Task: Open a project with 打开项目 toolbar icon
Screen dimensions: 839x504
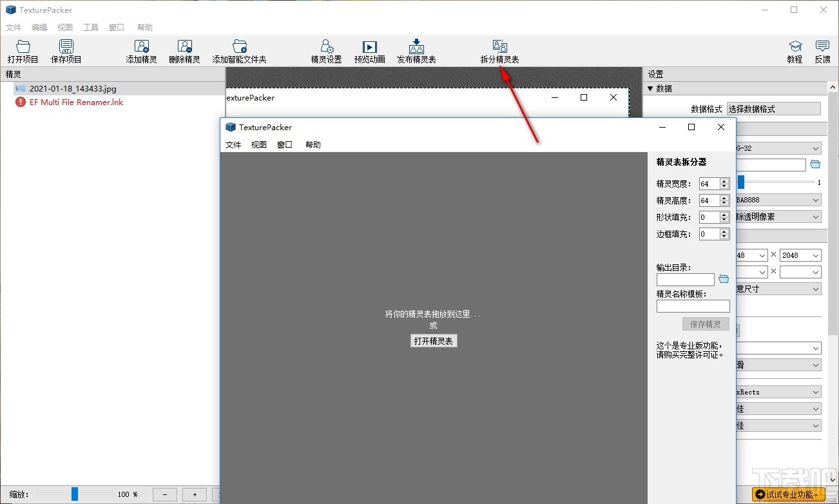Action: click(23, 52)
